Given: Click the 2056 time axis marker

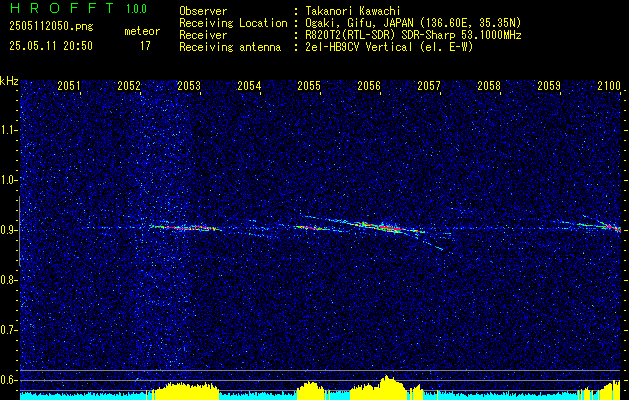Looking at the screenshot, I should 369,86.
